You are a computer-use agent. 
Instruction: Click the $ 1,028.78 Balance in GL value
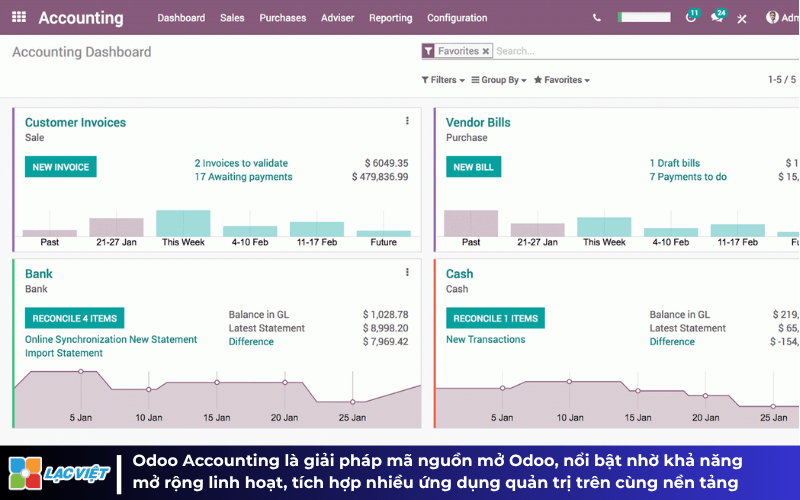pyautogui.click(x=385, y=315)
